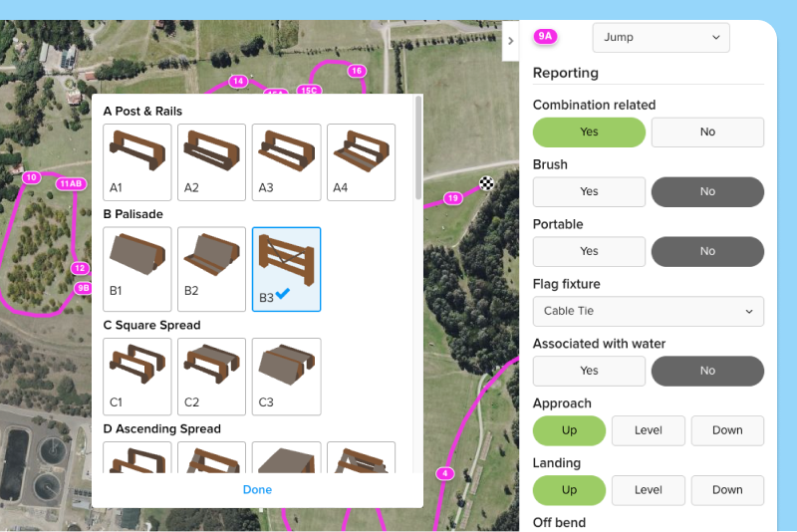Set Brush to Yes
The image size is (797, 532).
[589, 192]
